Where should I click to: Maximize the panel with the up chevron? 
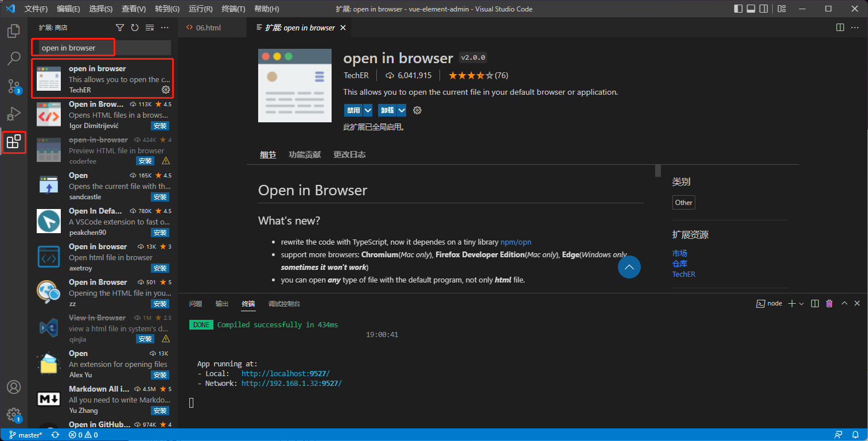point(844,304)
